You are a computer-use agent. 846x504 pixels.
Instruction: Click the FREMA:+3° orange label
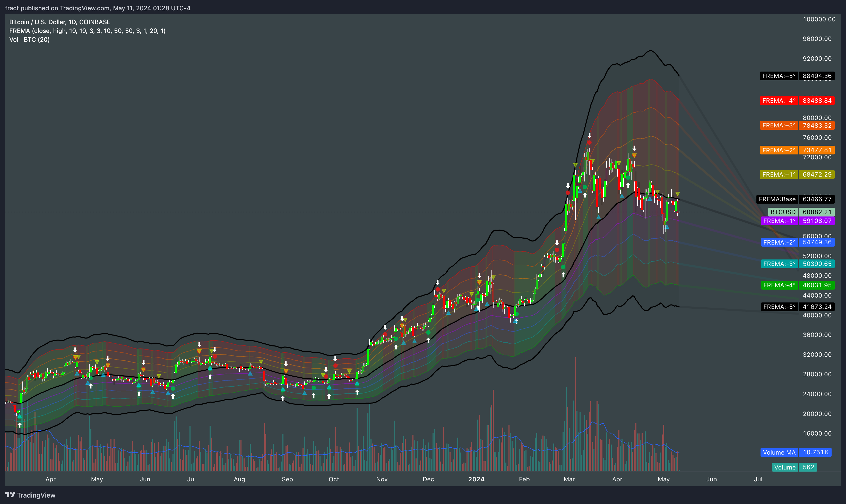tap(797, 125)
